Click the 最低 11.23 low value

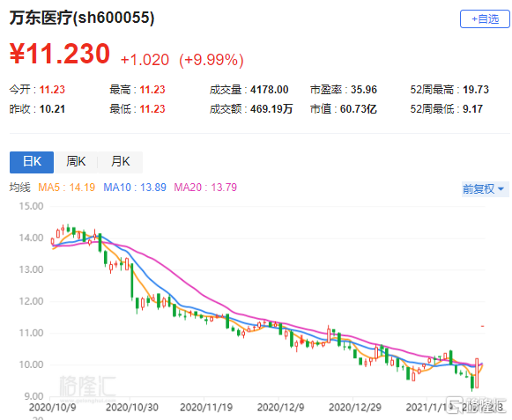click(137, 108)
